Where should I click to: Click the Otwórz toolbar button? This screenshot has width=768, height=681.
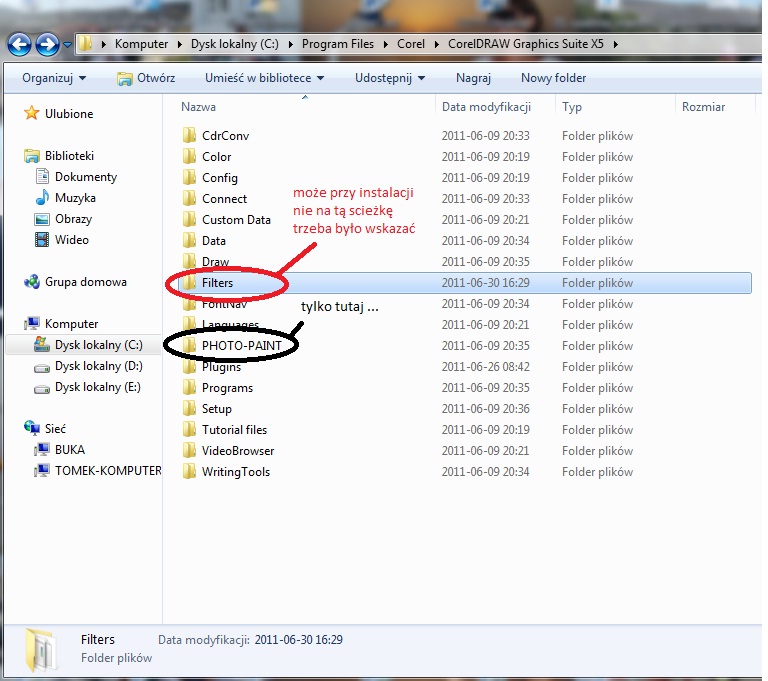tap(146, 78)
